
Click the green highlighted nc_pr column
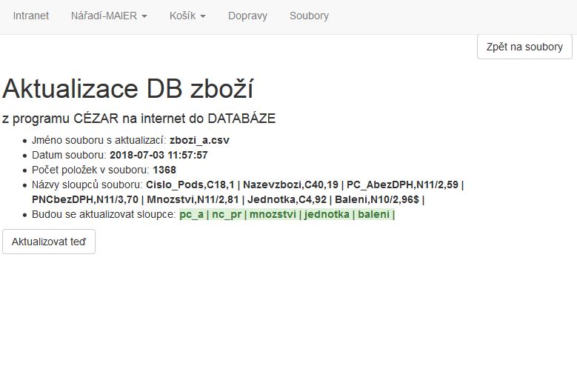[x=227, y=215]
